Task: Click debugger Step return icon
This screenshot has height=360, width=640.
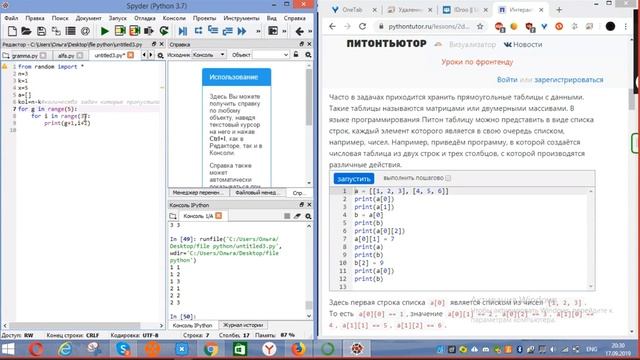Action: 227,31
